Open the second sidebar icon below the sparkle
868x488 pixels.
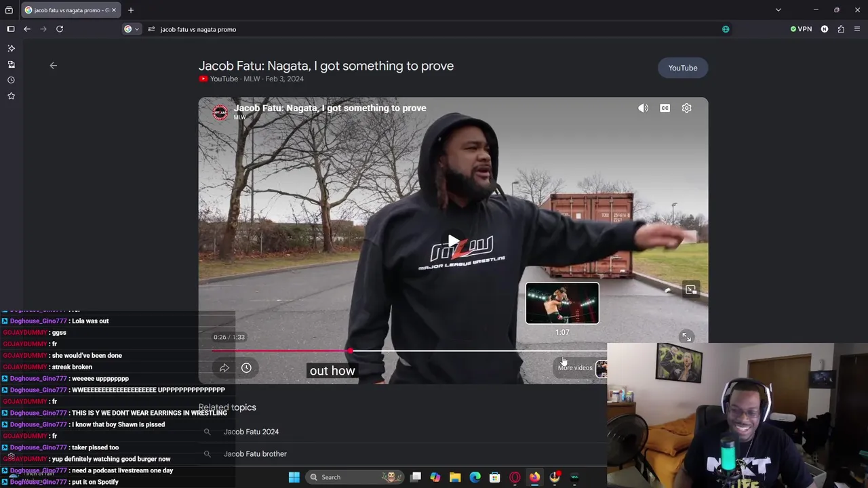(11, 64)
